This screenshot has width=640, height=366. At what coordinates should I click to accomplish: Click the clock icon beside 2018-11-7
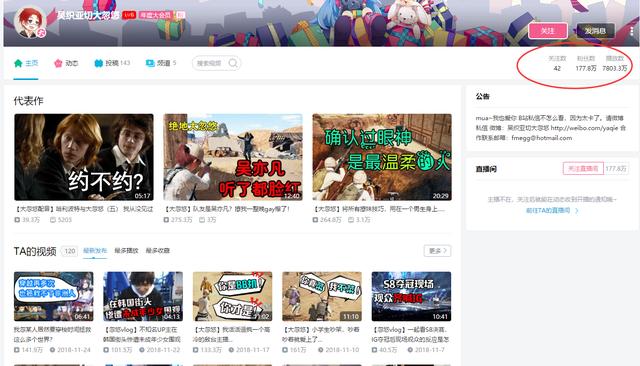[x=410, y=350]
